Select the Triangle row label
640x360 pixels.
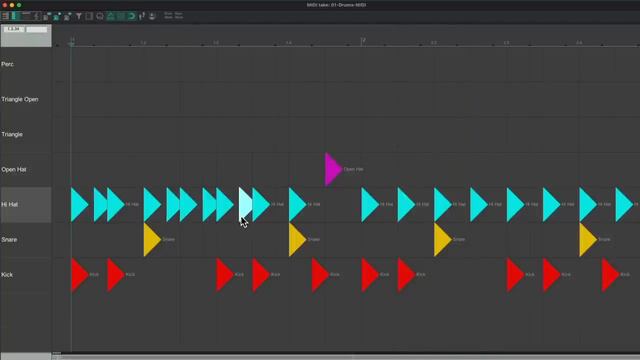tap(12, 135)
